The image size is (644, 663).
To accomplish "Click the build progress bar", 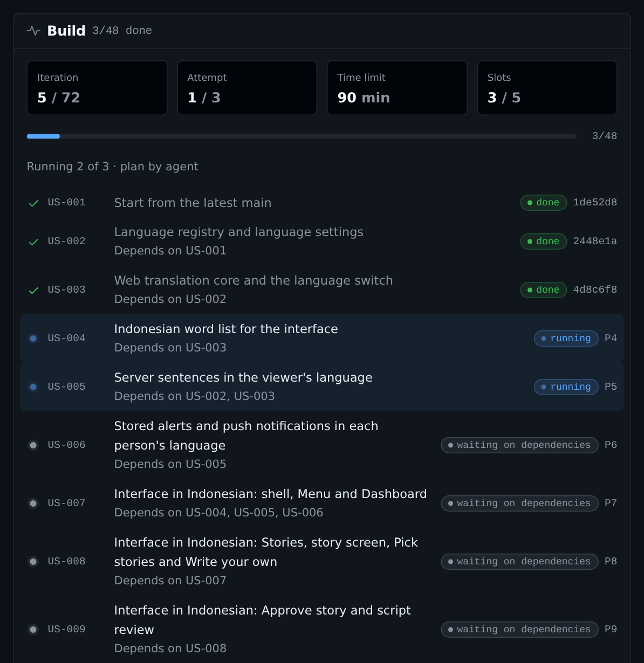I will tap(302, 136).
